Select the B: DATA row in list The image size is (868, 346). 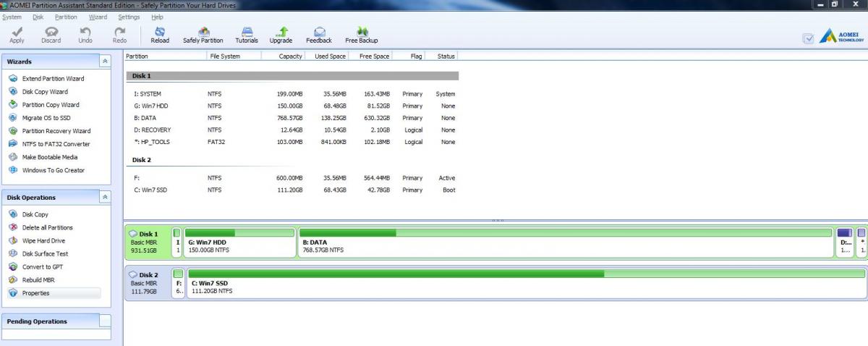point(292,118)
